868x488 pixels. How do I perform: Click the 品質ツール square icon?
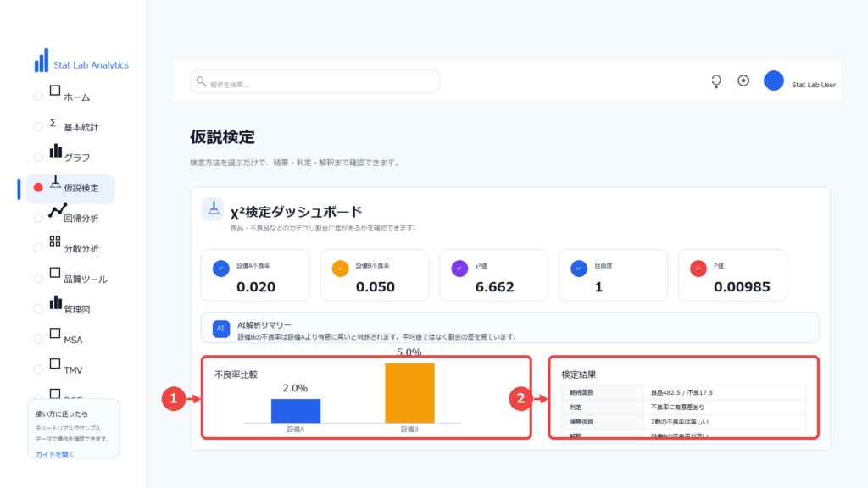(55, 273)
